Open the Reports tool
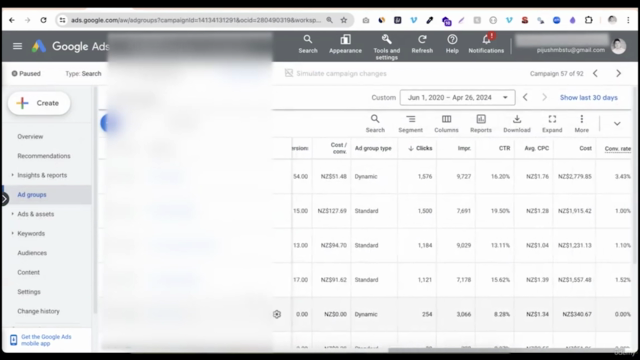The width and height of the screenshot is (640, 360). pyautogui.click(x=481, y=123)
